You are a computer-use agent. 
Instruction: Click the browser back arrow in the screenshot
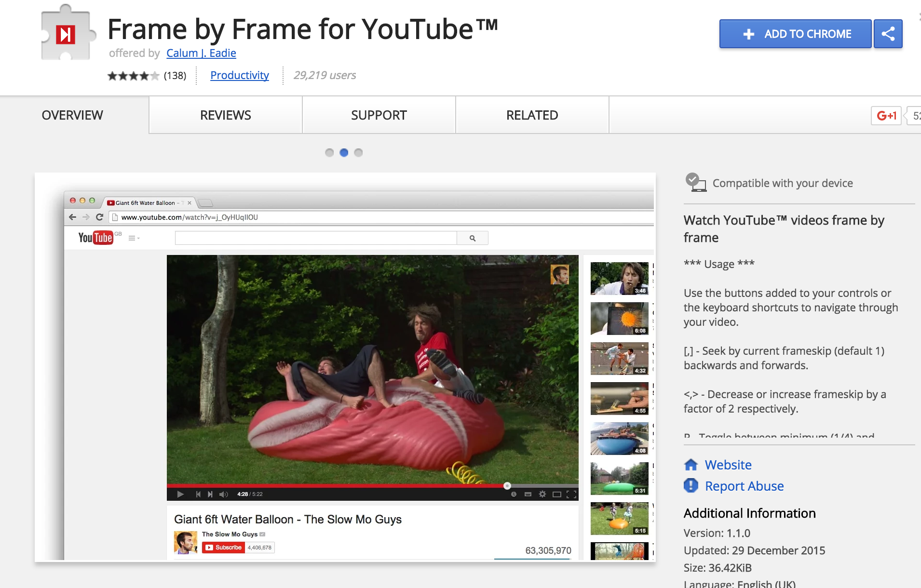72,217
